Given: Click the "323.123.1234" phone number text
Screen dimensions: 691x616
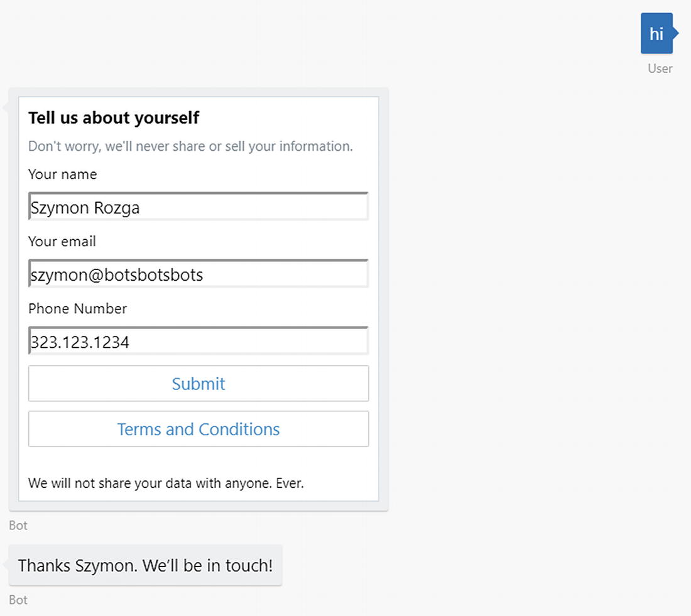Looking at the screenshot, I should click(80, 342).
